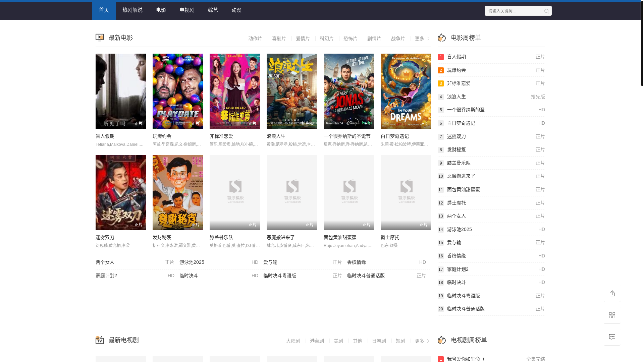Select rank 9 膝盖骨乐队 in weekly chart
644x362 pixels.
pos(491,163)
